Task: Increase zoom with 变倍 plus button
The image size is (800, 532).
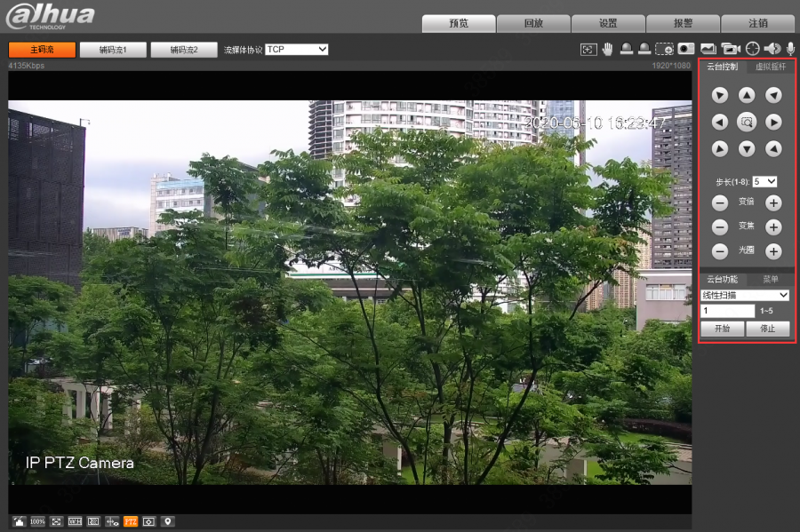Action: 773,202
